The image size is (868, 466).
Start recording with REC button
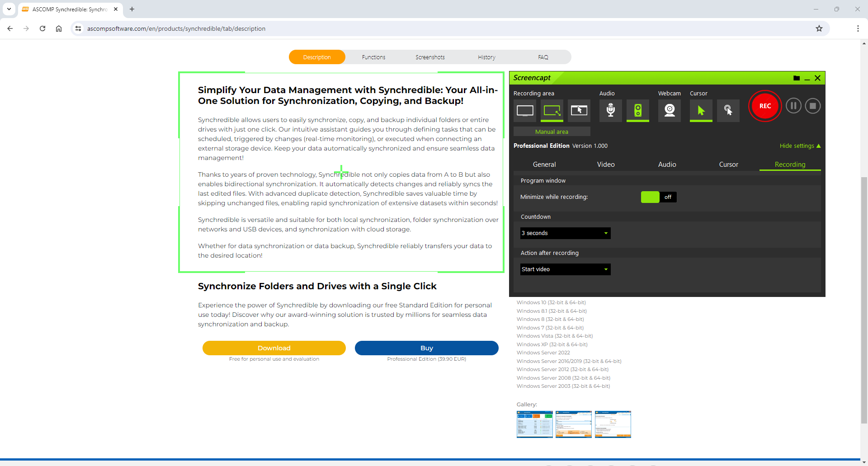coord(765,106)
